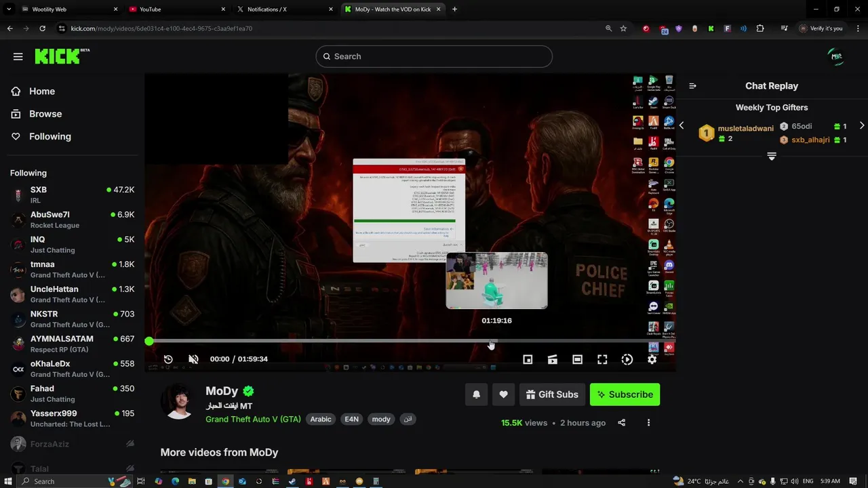Viewport: 868px width, 488px height.
Task: Click Kick extension icon in toolbar
Action: pyautogui.click(x=711, y=28)
